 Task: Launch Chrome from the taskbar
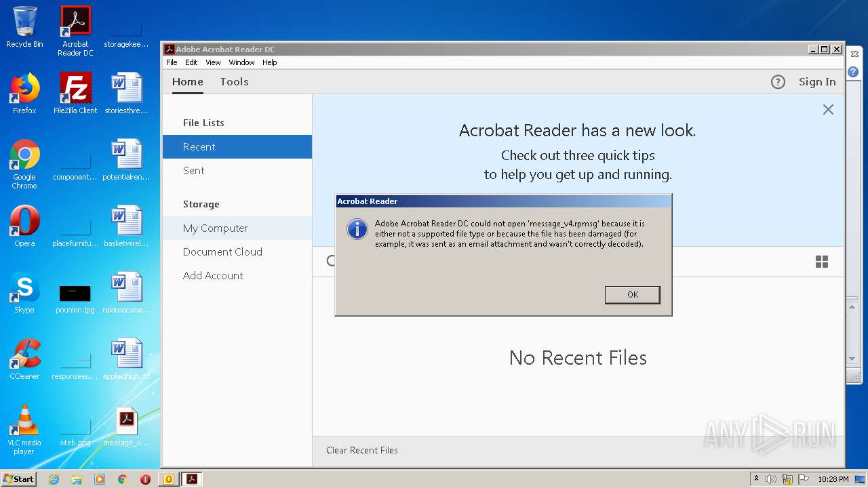123,479
